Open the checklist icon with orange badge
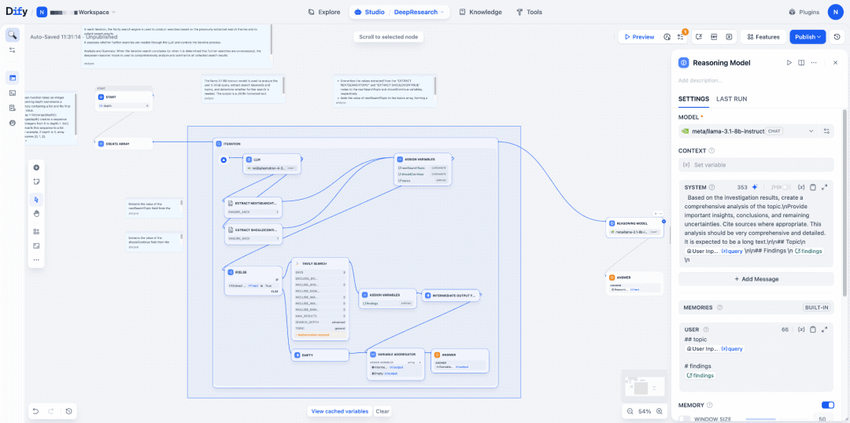Viewport: 850px width, 423px height. tap(681, 37)
